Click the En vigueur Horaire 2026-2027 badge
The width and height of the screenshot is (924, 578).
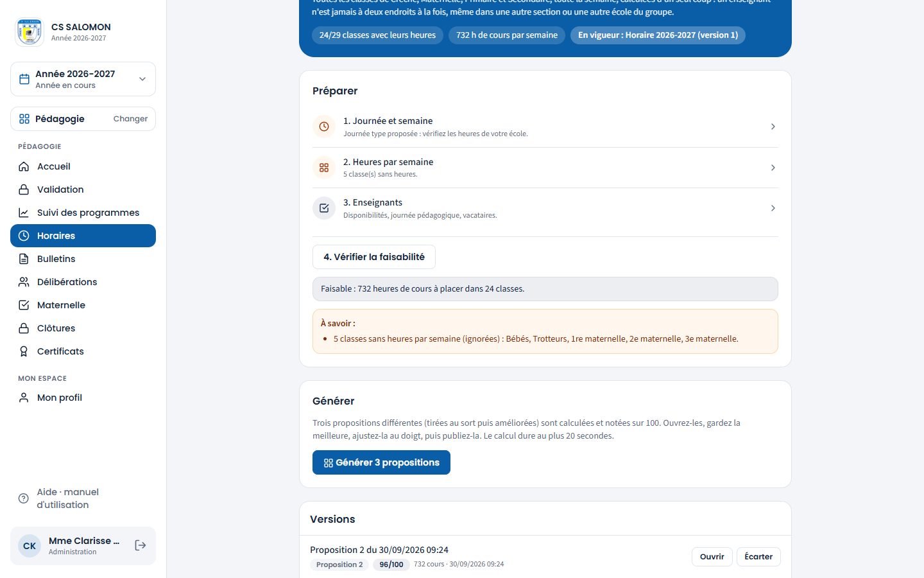(x=658, y=35)
